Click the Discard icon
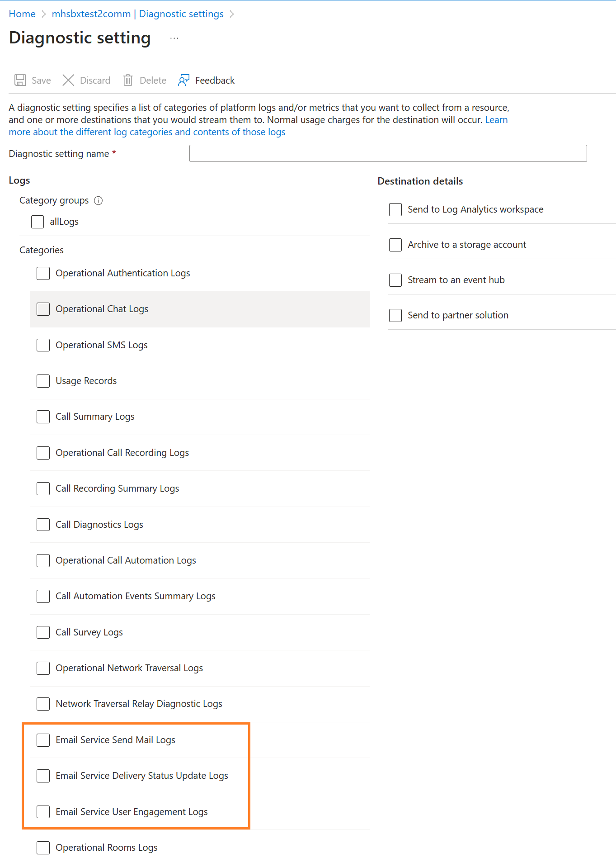 [68, 80]
